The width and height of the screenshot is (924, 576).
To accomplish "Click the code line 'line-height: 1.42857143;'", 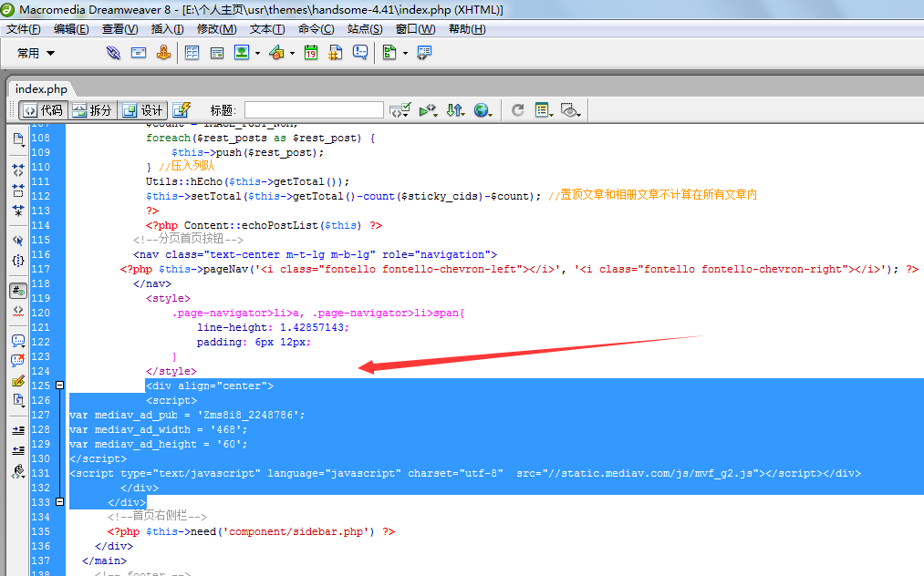I will click(x=273, y=327).
